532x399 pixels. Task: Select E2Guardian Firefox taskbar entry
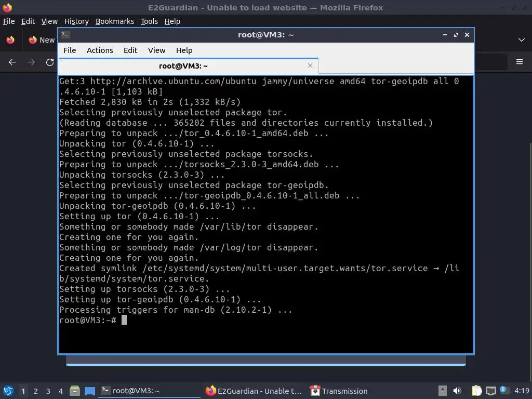click(254, 391)
